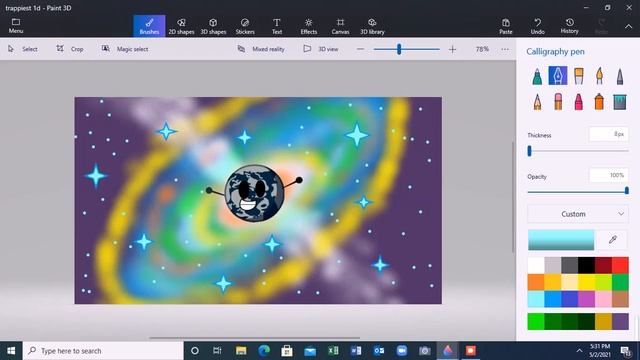Zoom out with minus button

(360, 49)
